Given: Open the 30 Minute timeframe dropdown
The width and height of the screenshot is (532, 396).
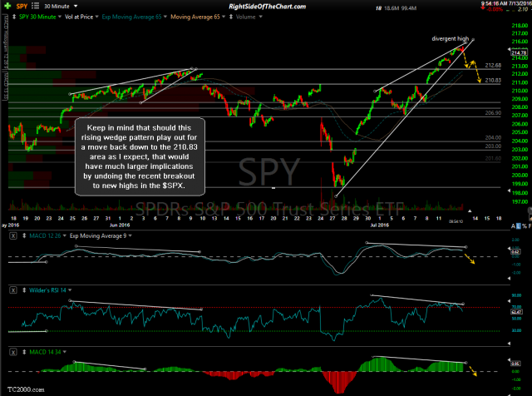Looking at the screenshot, I should click(x=76, y=6).
